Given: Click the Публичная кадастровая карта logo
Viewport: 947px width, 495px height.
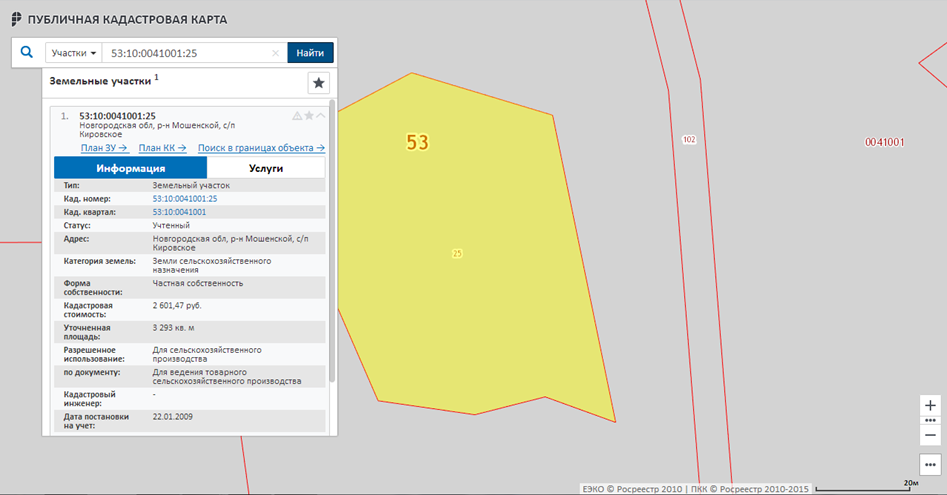Looking at the screenshot, I should coord(120,19).
